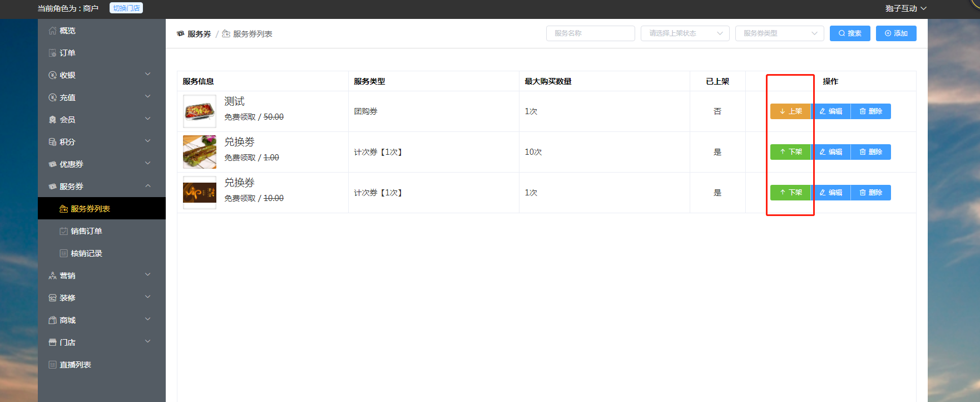Click the 1.00 兑换券 food thumbnail
Image resolution: width=980 pixels, height=402 pixels.
(200, 152)
